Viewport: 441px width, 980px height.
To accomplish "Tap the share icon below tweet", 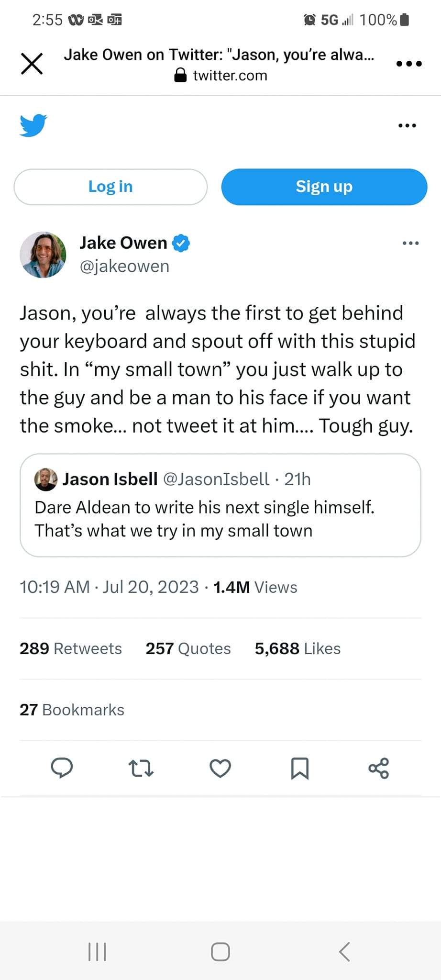I will (379, 768).
